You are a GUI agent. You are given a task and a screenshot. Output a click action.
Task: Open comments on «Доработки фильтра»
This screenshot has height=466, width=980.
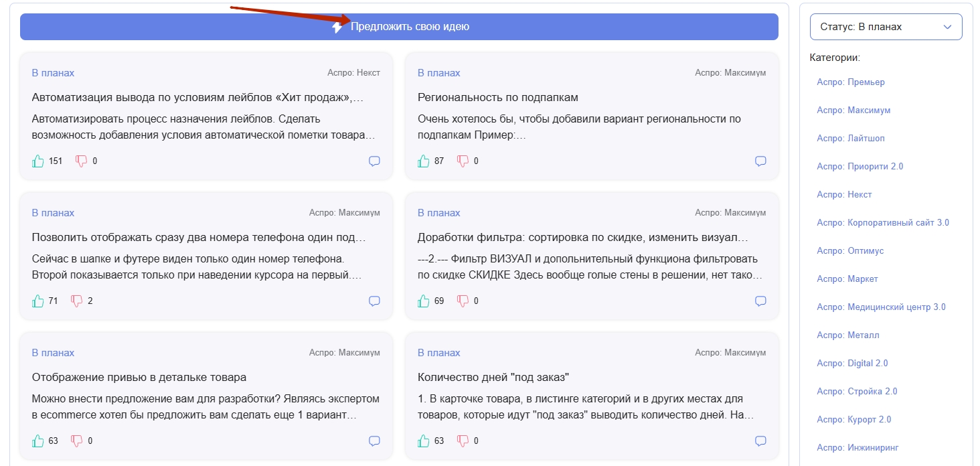click(760, 301)
